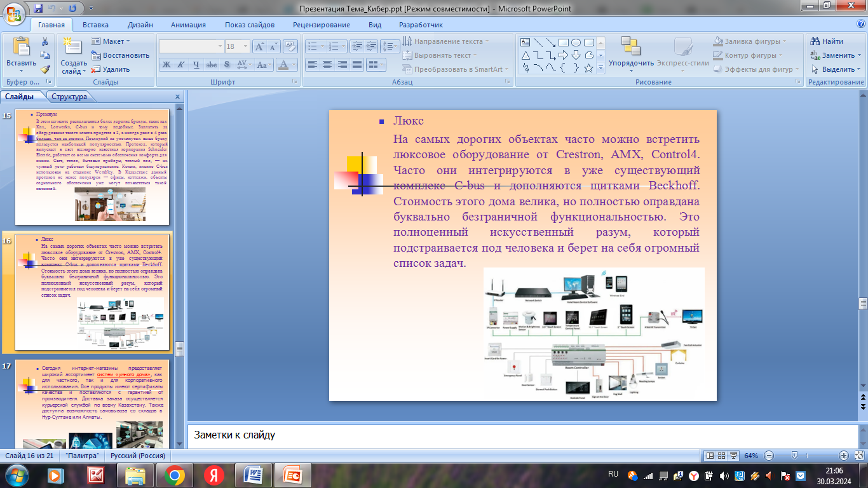This screenshot has height=488, width=868.
Task: Align text right
Action: coord(342,64)
